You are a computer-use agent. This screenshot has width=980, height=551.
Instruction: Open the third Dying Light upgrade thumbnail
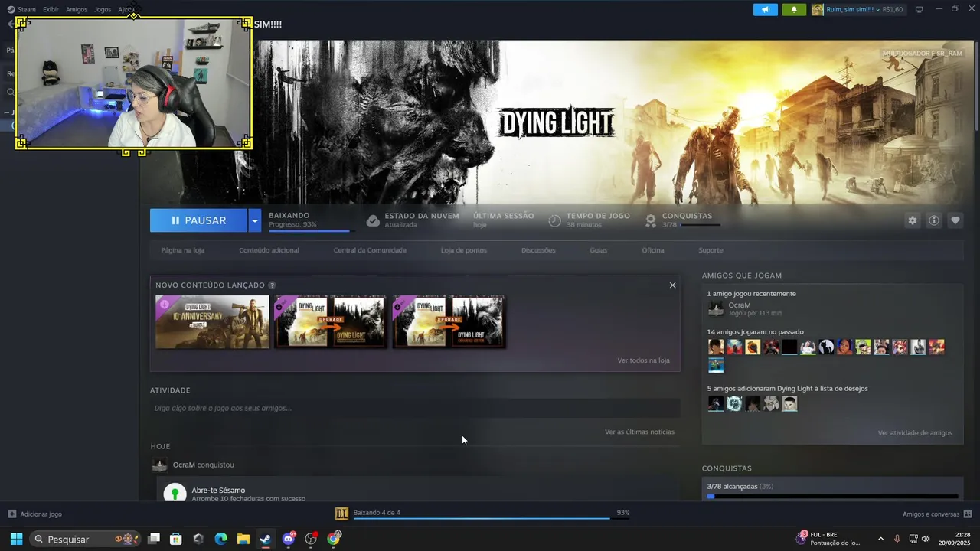tap(449, 322)
